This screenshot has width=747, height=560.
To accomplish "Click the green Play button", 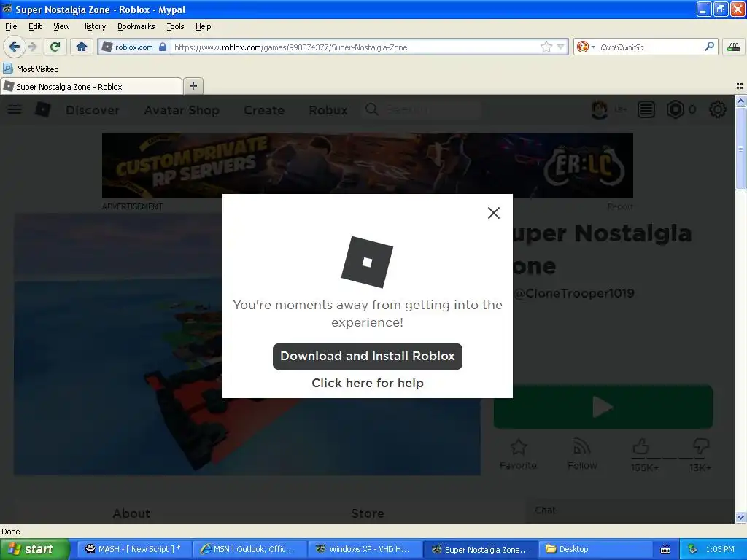I will point(603,407).
